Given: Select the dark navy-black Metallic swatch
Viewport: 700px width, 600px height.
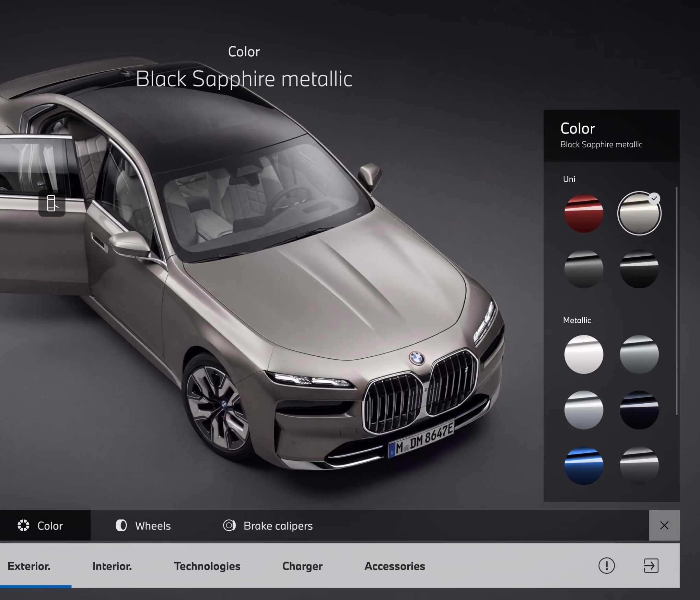Looking at the screenshot, I should pyautogui.click(x=639, y=410).
